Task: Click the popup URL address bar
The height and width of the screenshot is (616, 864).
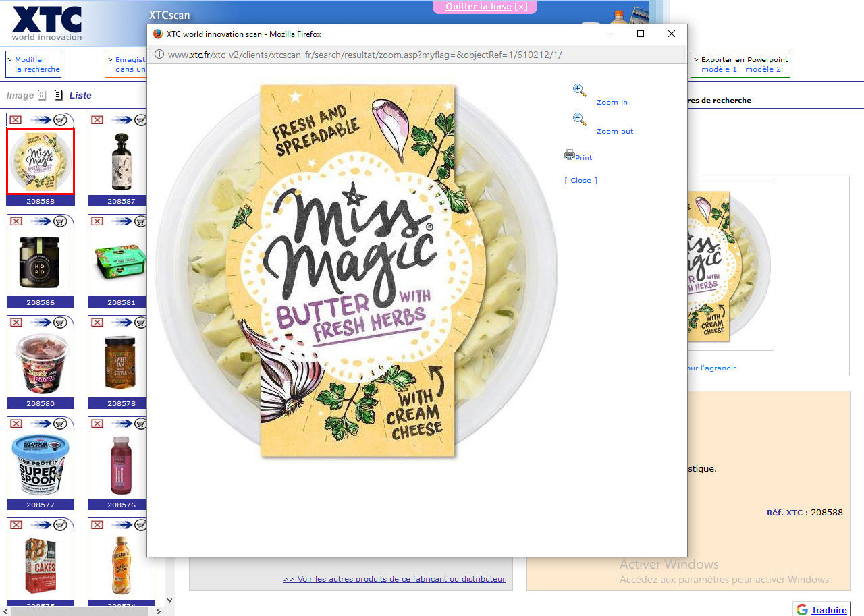Action: coord(417,55)
